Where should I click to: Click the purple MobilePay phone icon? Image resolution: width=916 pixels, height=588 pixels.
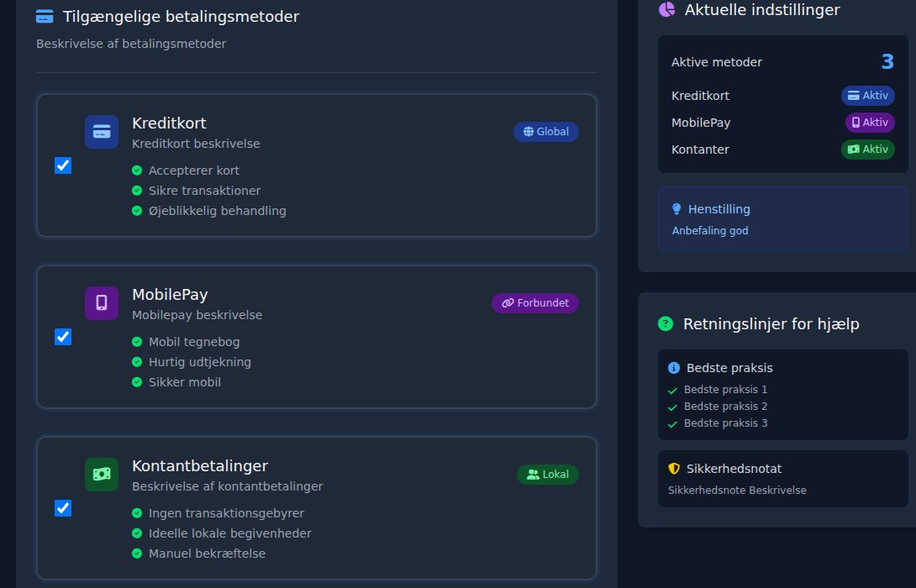click(x=102, y=303)
